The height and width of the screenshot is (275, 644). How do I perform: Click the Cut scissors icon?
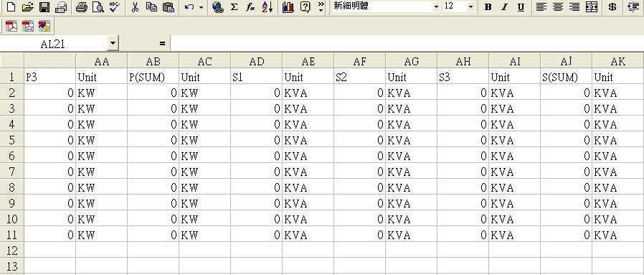tap(135, 7)
